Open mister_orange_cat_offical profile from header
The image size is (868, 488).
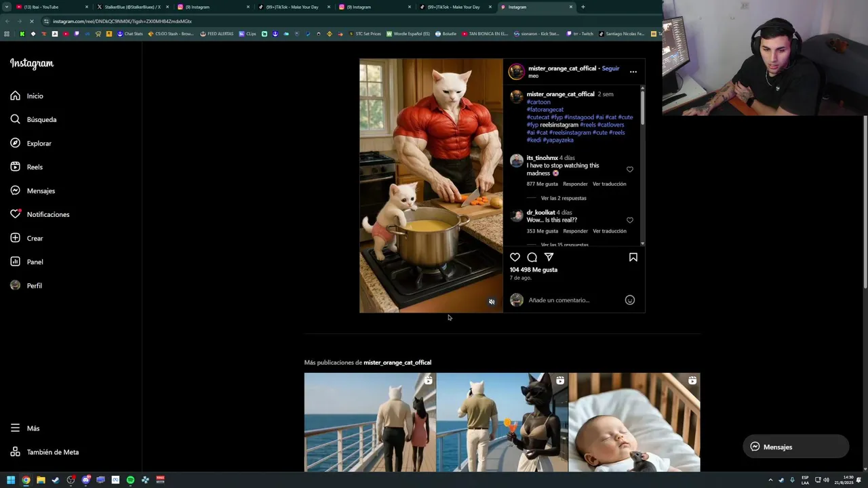coord(562,68)
